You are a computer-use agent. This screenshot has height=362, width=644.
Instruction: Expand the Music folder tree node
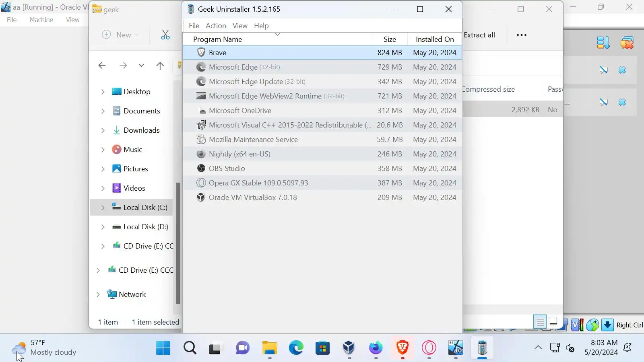pyautogui.click(x=103, y=150)
